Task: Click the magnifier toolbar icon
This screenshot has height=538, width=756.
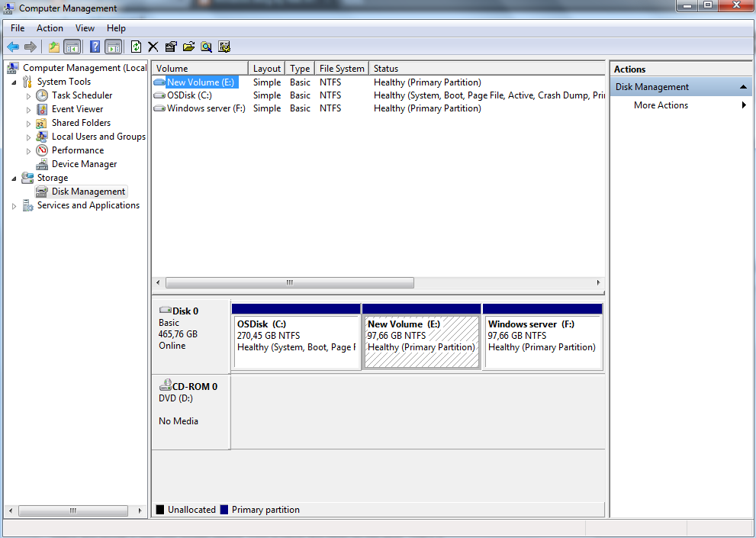Action: 206,46
